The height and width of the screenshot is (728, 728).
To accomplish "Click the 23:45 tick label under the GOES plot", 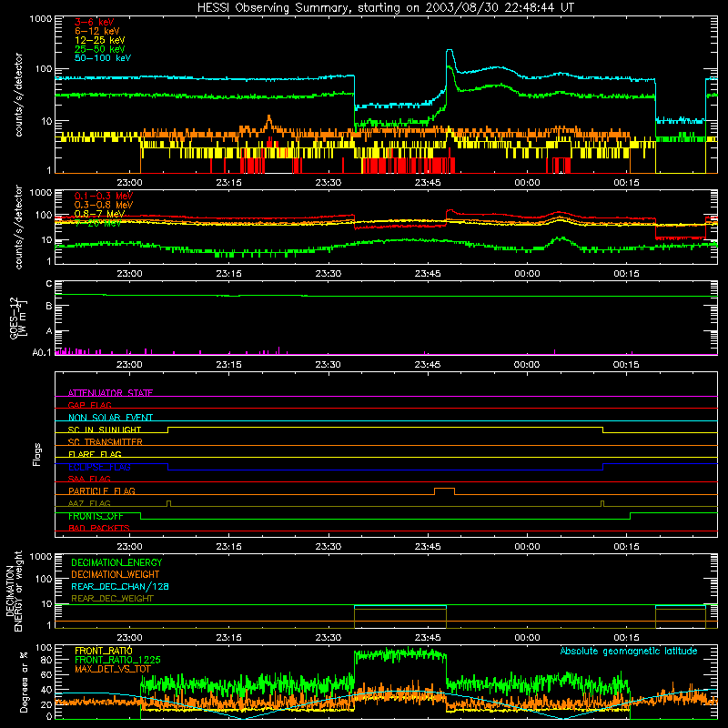I will [427, 365].
